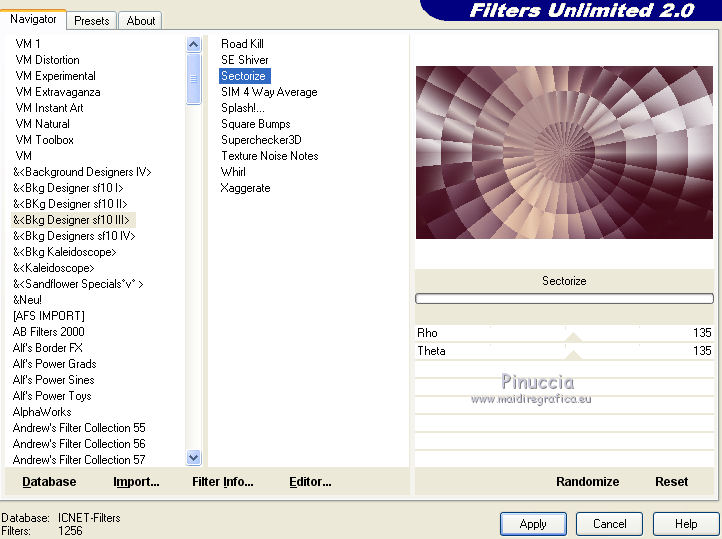The height and width of the screenshot is (539, 722).
Task: Open Filter Info...
Action: click(x=223, y=481)
